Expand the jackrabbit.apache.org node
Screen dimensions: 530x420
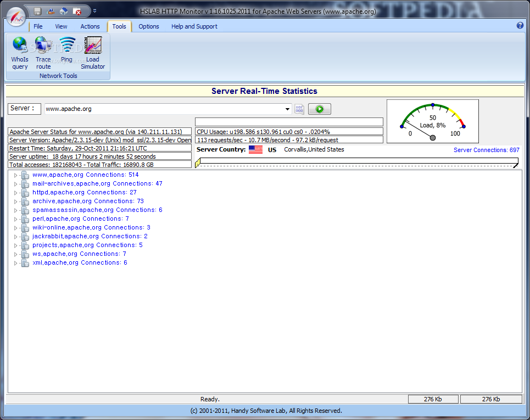(15, 237)
